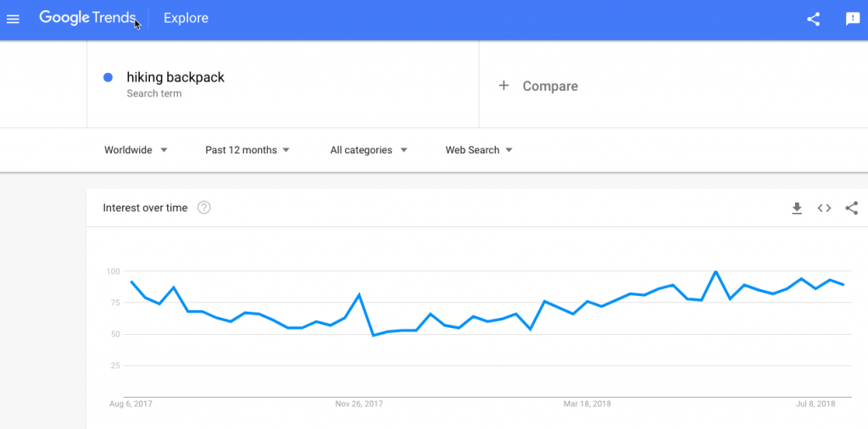Open the send feedback icon
The width and height of the screenshot is (868, 429).
(853, 19)
